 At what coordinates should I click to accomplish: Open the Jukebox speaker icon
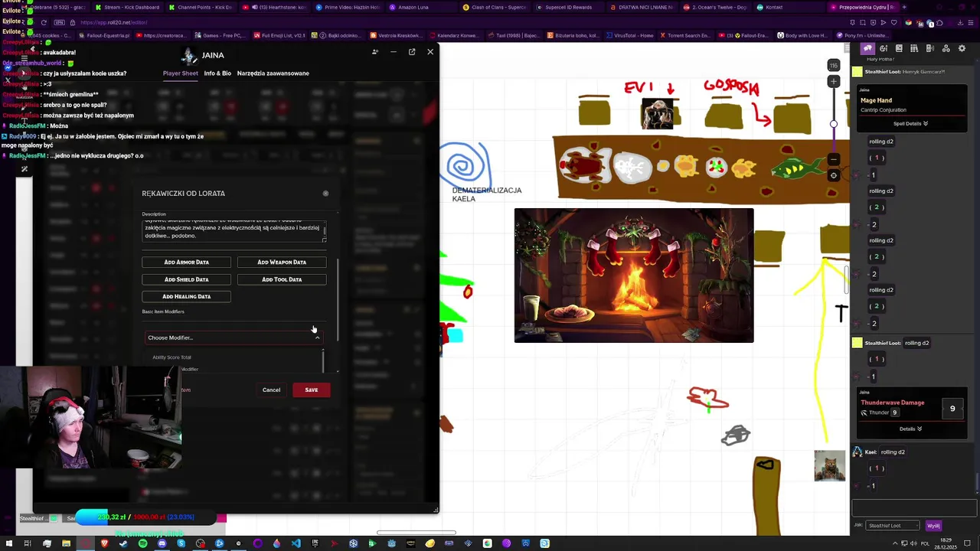point(930,48)
